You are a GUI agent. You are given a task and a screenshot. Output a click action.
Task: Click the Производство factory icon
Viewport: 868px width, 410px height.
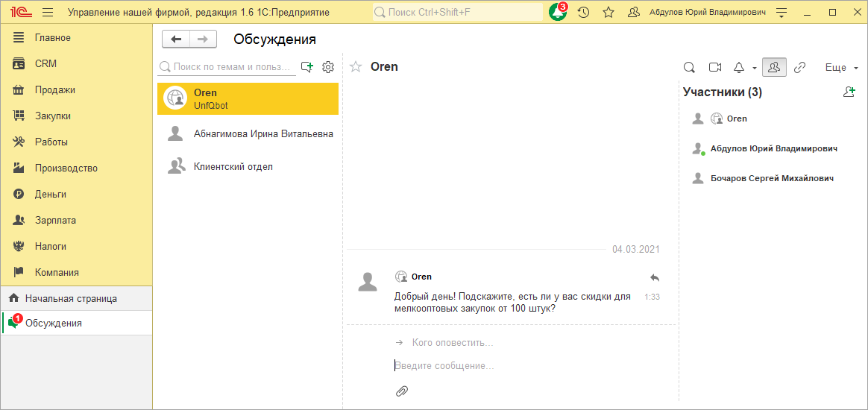[x=19, y=168]
